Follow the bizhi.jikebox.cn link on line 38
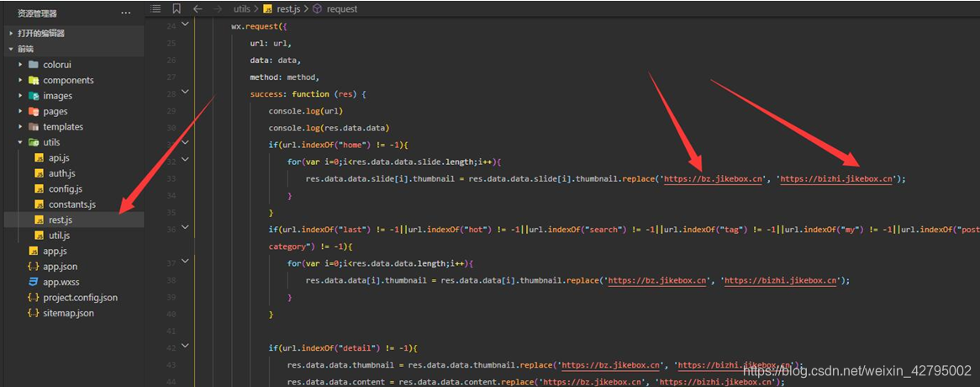 click(x=780, y=281)
